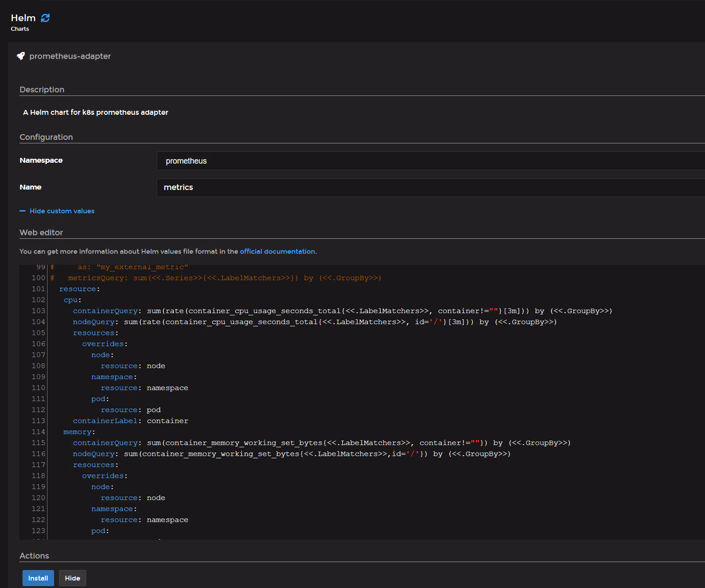705x588 pixels.
Task: Click the Web editor section heading
Action: click(41, 233)
